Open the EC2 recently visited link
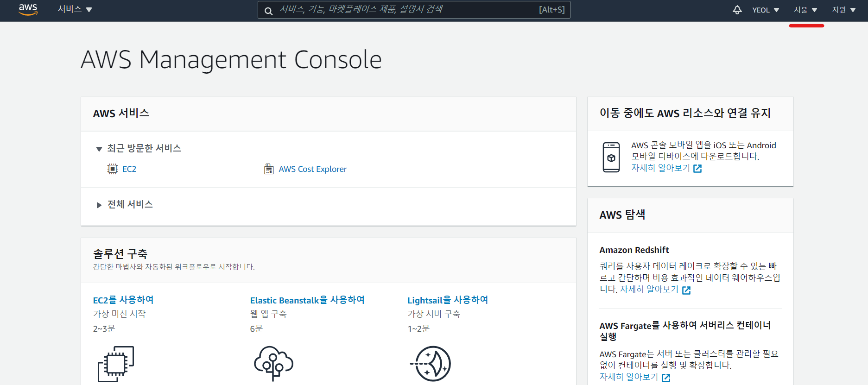This screenshot has height=385, width=868. pos(129,169)
